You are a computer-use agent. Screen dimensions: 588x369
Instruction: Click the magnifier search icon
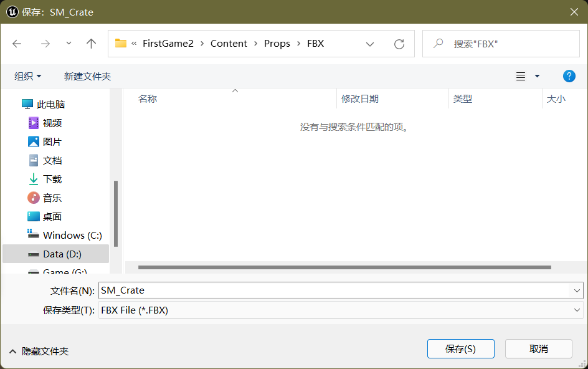click(438, 44)
